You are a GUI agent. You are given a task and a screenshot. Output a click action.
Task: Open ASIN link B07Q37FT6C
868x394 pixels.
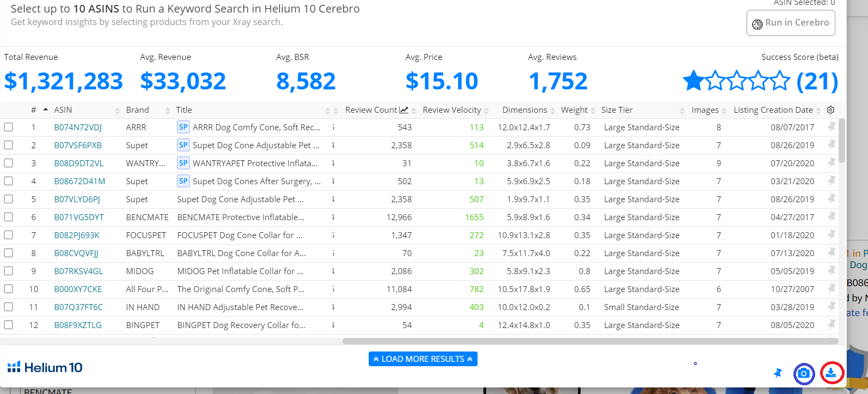tap(78, 307)
